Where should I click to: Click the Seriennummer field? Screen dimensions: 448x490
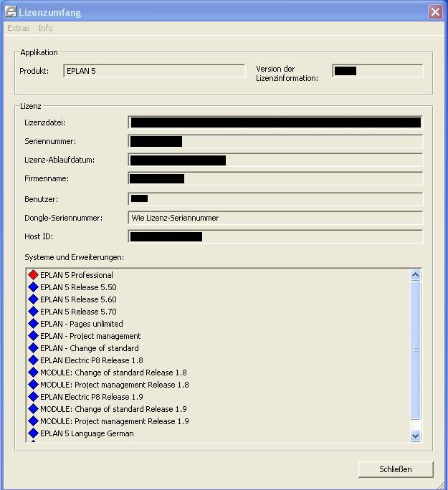click(275, 141)
